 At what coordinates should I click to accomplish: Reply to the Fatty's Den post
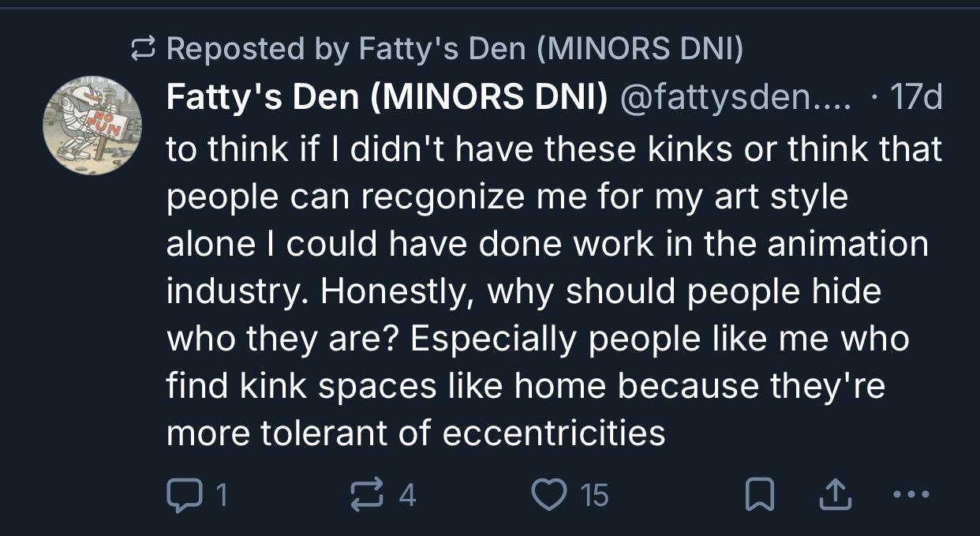point(182,495)
